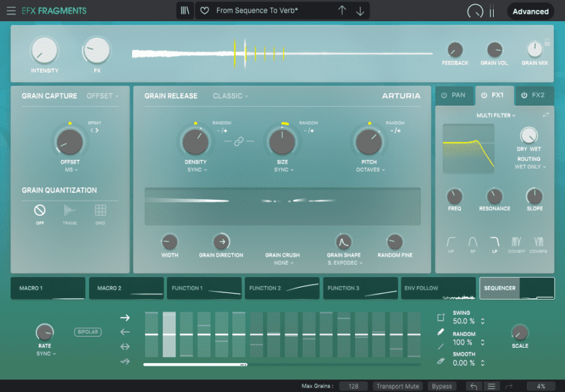Viewport: 565px width, 392px height.
Task: Open the sequencer Rate SYNC dropdown
Action: 46,354
